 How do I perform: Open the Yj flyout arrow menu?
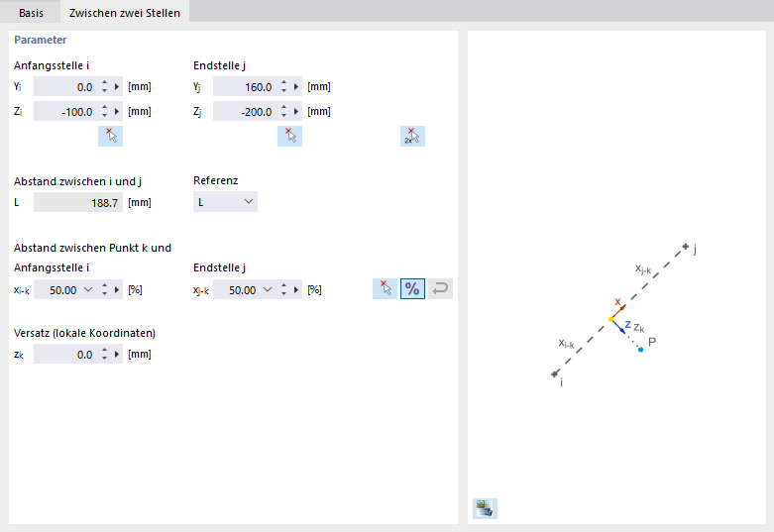click(296, 87)
